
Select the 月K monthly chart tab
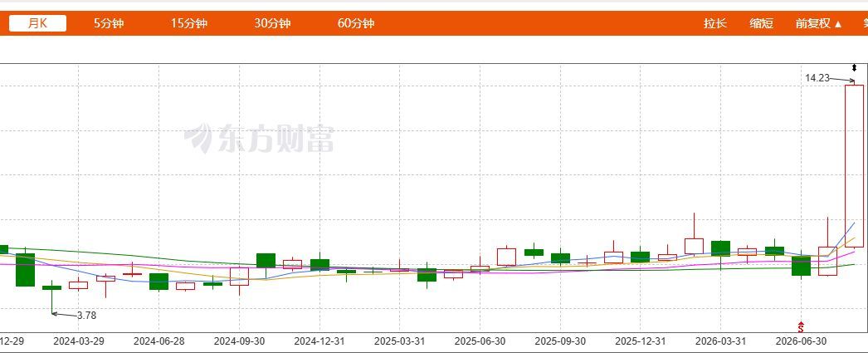[x=37, y=23]
